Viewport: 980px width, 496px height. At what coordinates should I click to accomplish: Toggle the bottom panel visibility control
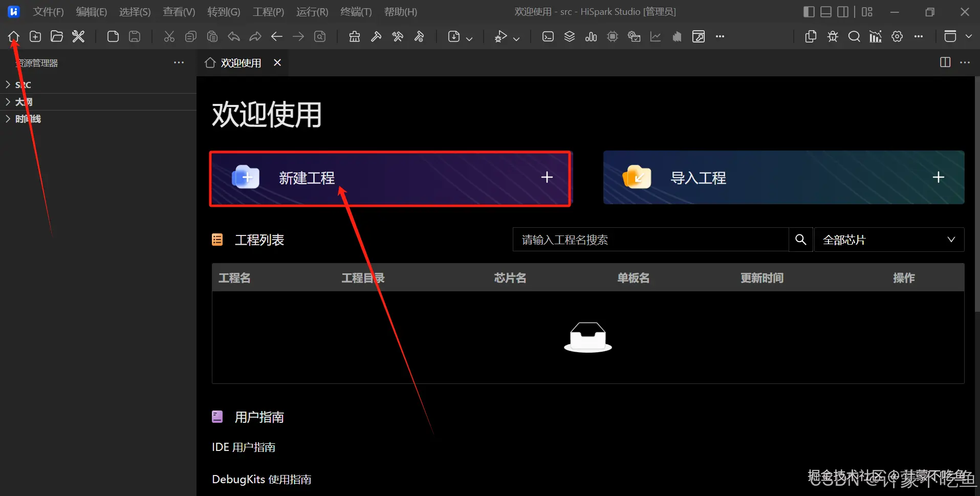coord(826,11)
